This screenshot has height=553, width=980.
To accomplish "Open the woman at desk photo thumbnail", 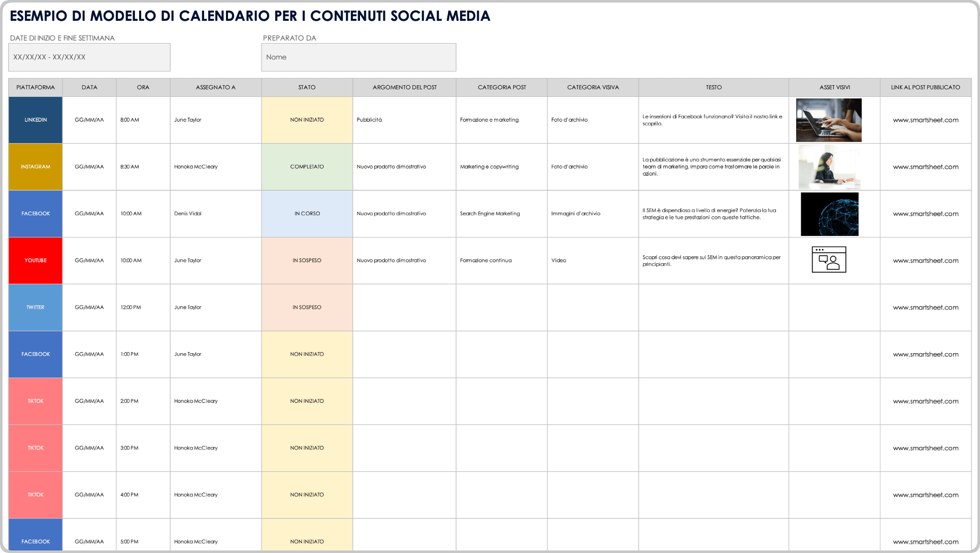I will point(829,167).
